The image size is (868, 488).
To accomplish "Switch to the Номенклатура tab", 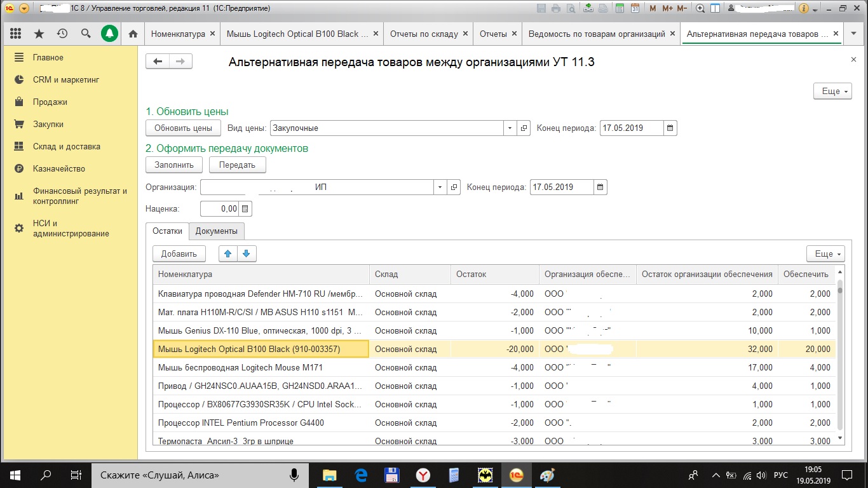I will [x=178, y=34].
